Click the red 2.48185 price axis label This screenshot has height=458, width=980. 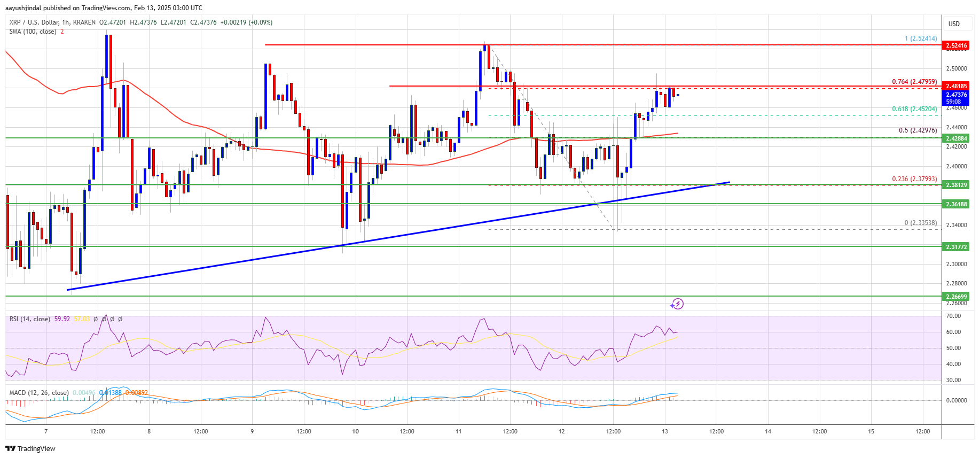[956, 86]
